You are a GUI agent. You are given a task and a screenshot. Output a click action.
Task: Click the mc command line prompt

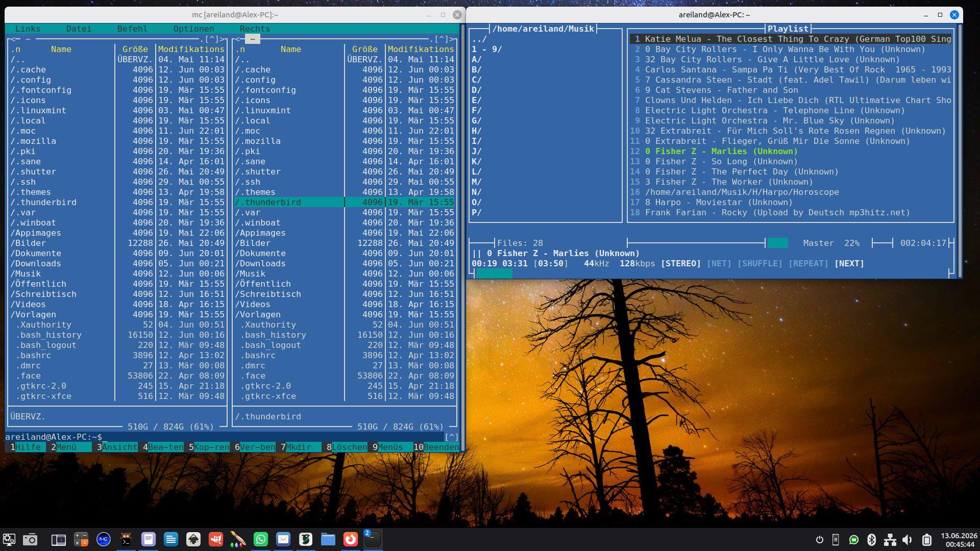coord(225,437)
